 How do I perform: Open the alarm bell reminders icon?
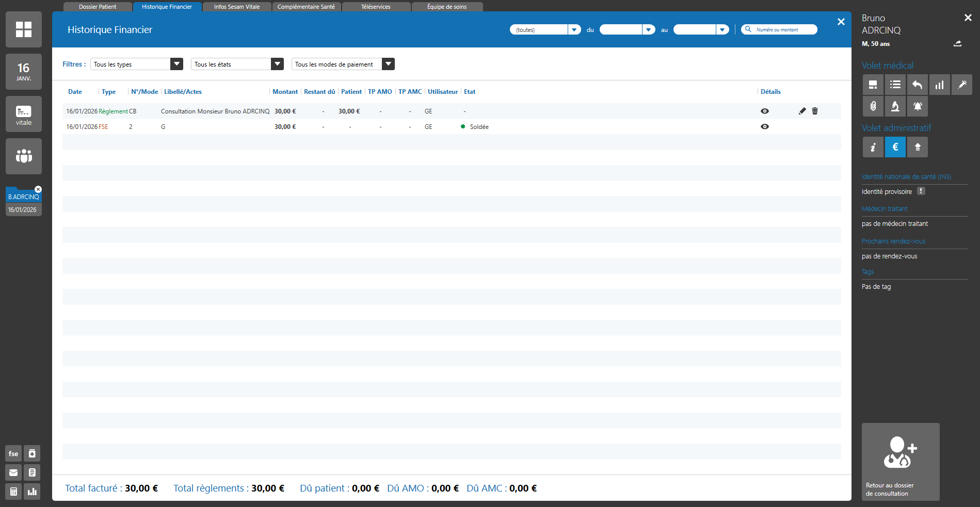(x=917, y=106)
